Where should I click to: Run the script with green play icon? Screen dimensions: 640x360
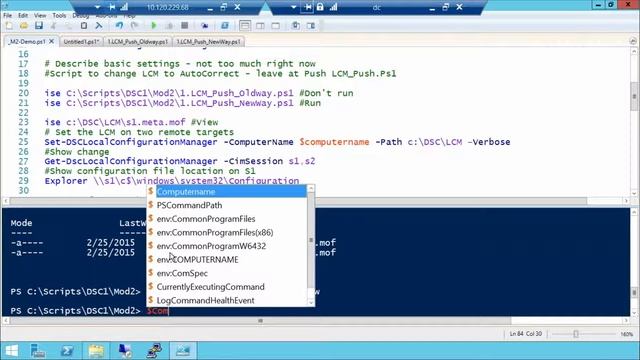154,26
